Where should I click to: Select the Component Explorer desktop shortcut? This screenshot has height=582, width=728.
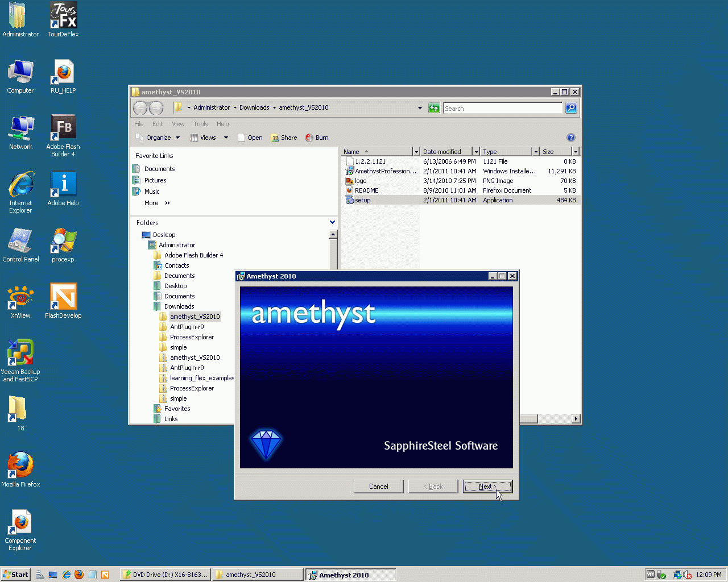point(20,530)
